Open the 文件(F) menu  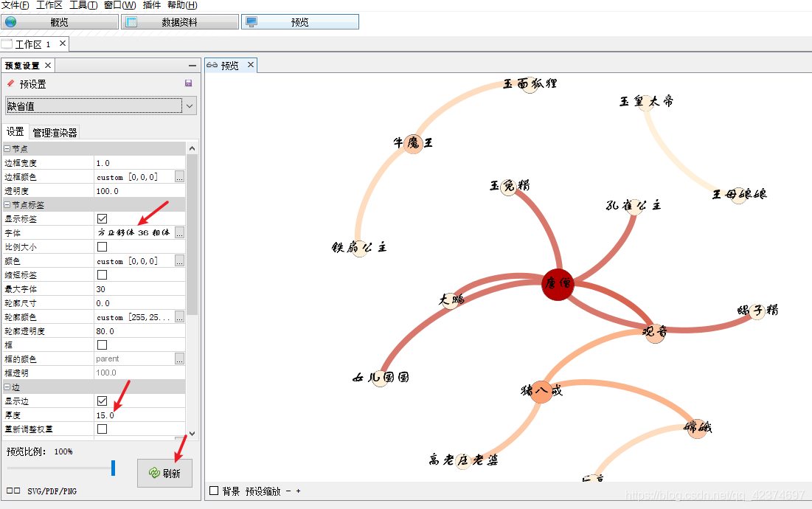click(x=15, y=5)
